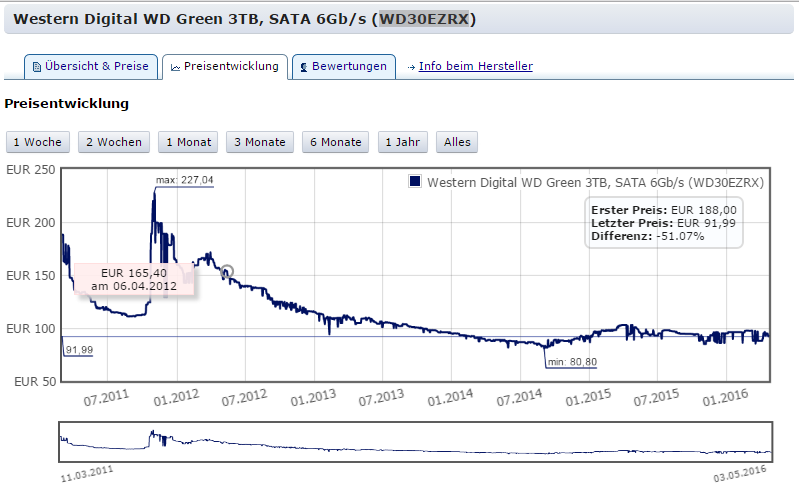The height and width of the screenshot is (487, 799).
Task: Click the 07.2012 x-axis label
Action: point(244,398)
